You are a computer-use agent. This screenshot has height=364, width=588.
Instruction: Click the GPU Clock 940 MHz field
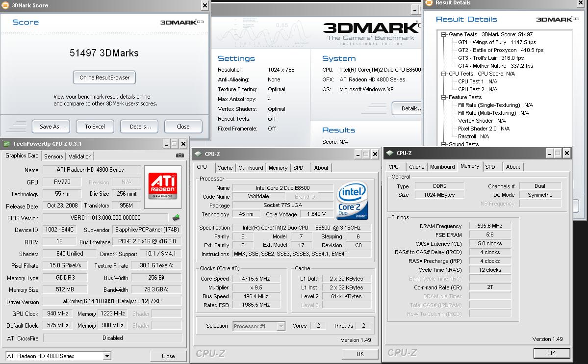[x=58, y=313]
